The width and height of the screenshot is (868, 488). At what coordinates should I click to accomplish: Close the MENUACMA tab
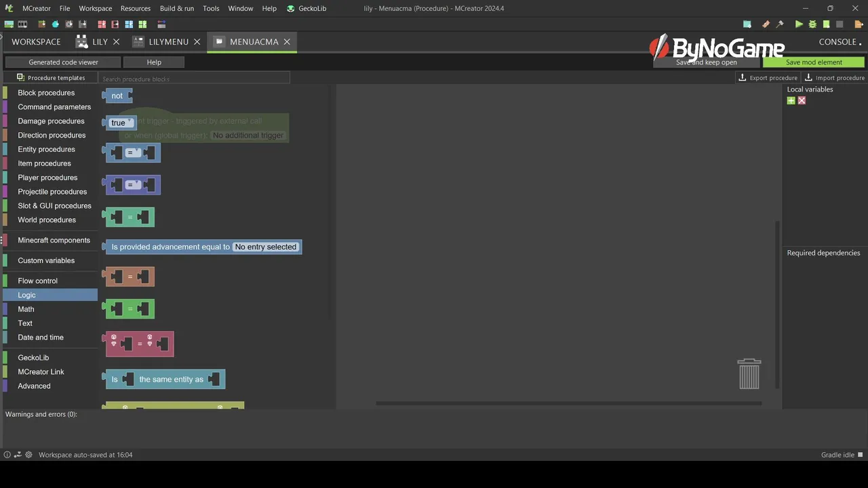click(287, 42)
